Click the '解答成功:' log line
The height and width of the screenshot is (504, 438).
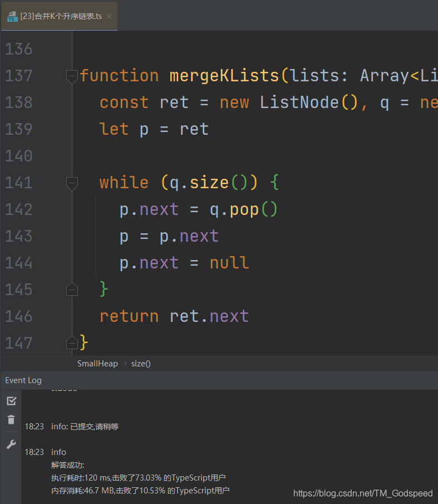coord(68,465)
